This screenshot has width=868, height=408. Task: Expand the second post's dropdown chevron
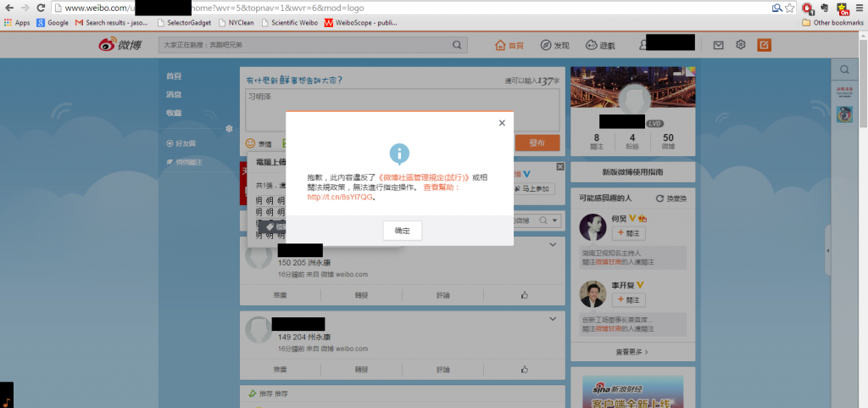click(x=553, y=318)
